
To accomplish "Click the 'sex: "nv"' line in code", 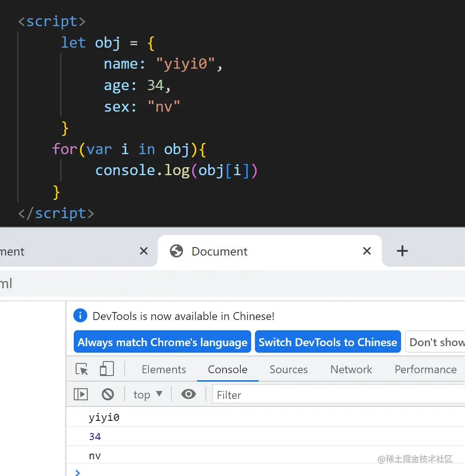I will 142,107.
